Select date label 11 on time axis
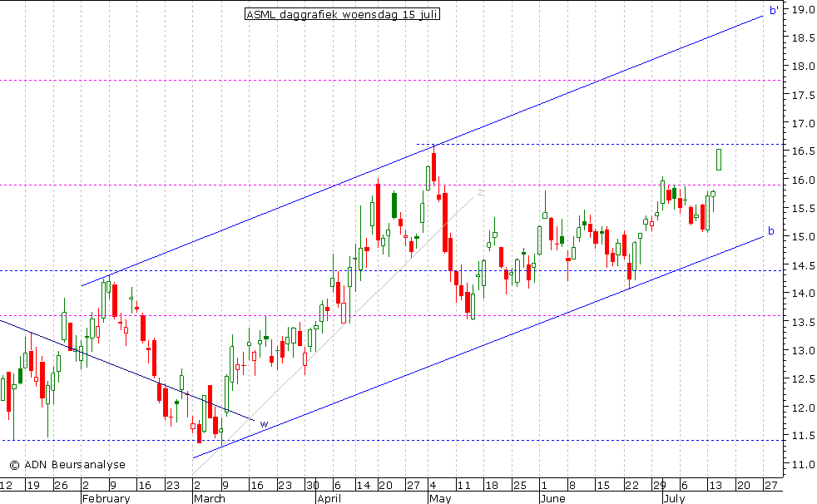 [x=463, y=485]
